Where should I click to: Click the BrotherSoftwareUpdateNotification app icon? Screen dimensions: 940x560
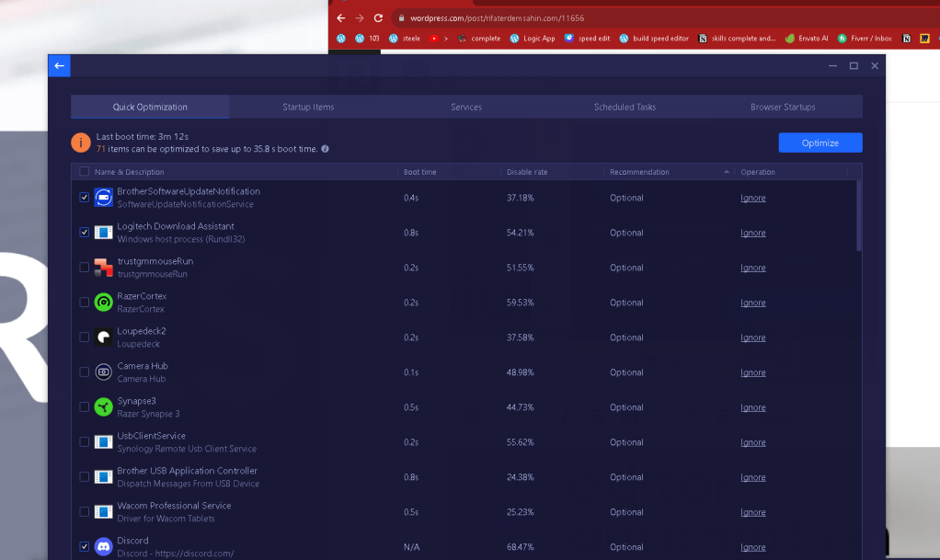103,198
